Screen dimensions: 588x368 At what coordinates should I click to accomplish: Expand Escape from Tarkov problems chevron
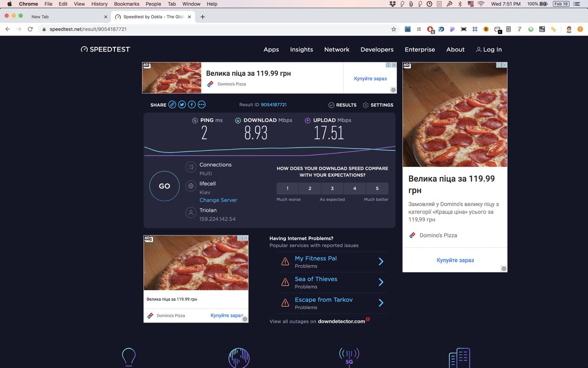coord(381,303)
